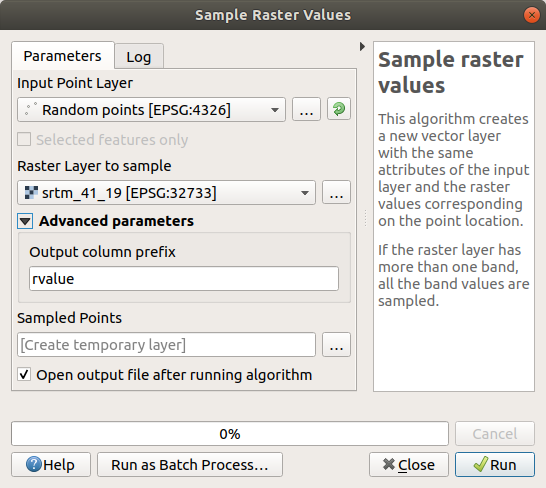Collapse the help panel with the arrow
This screenshot has height=488, width=546.
coord(362,46)
